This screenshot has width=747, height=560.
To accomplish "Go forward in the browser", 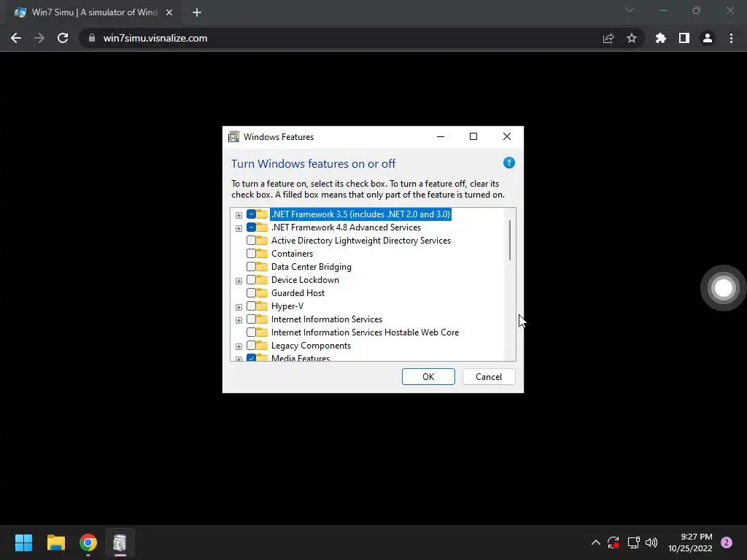I will pos(39,38).
